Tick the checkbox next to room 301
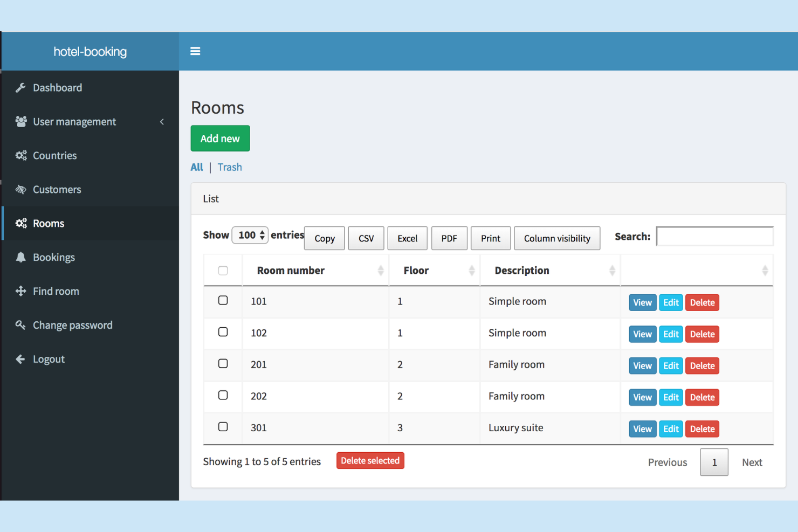This screenshot has height=532, width=798. coord(223,426)
